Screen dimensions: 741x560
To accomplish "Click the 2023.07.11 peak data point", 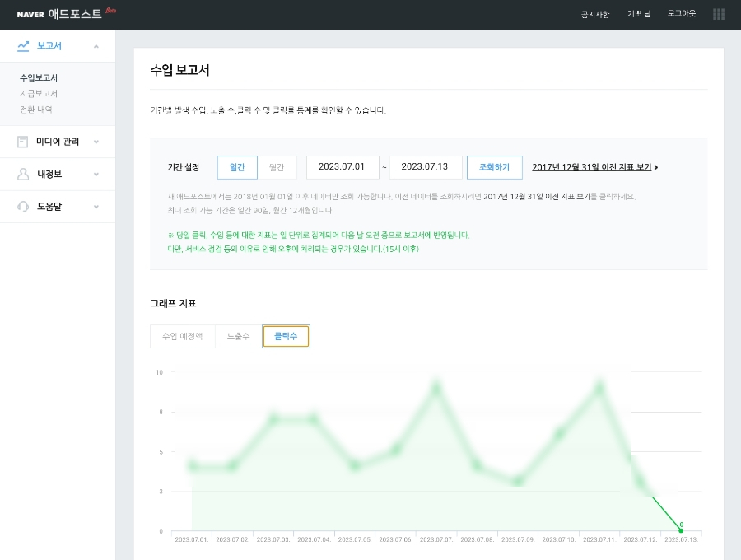I will tap(599, 389).
